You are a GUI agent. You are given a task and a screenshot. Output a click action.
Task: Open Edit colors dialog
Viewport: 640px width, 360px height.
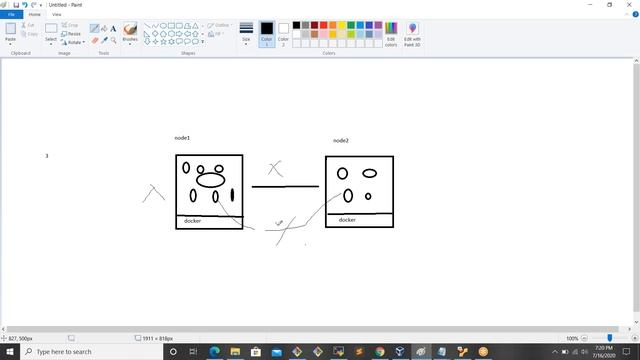[391, 34]
